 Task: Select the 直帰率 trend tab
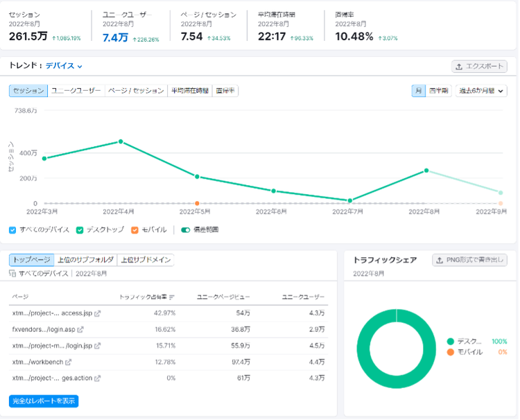click(x=225, y=91)
